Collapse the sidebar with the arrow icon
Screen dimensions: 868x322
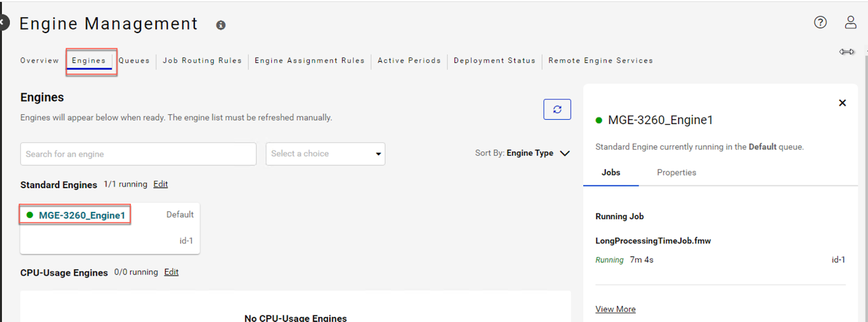pos(4,23)
